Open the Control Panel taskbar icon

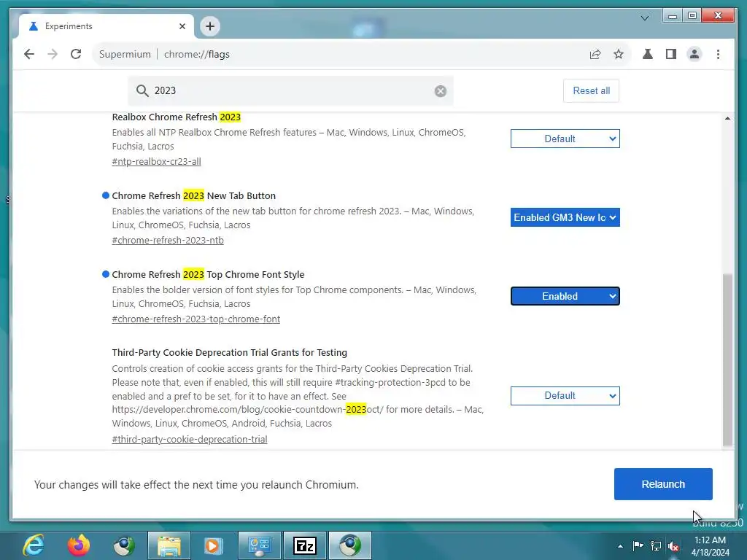click(x=260, y=545)
